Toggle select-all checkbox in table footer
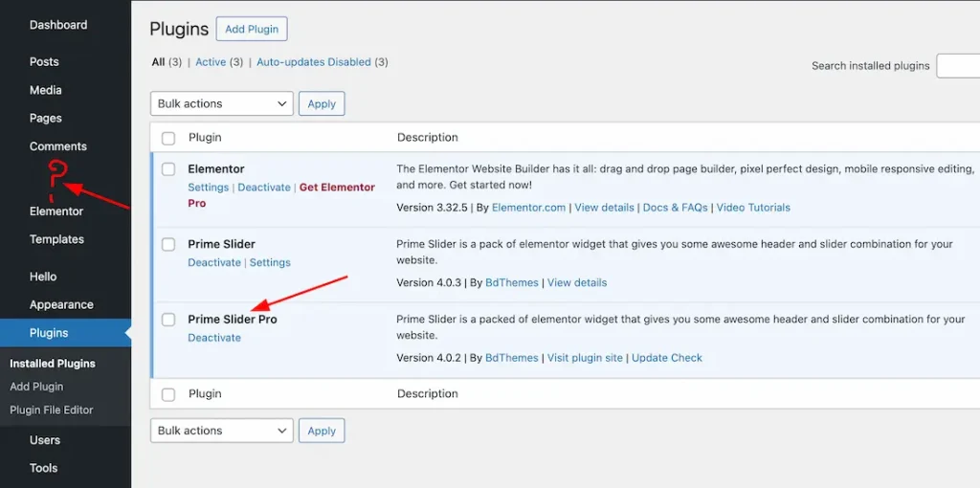 168,394
